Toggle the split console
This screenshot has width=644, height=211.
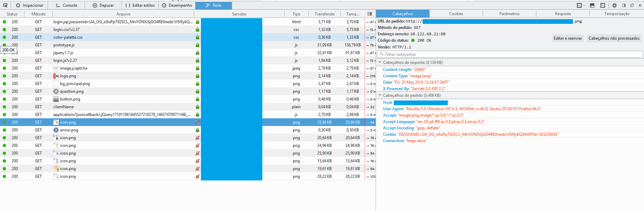pos(592,5)
